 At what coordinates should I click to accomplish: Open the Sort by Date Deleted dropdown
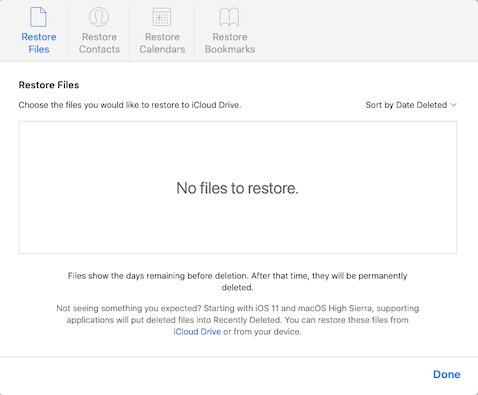coord(411,105)
